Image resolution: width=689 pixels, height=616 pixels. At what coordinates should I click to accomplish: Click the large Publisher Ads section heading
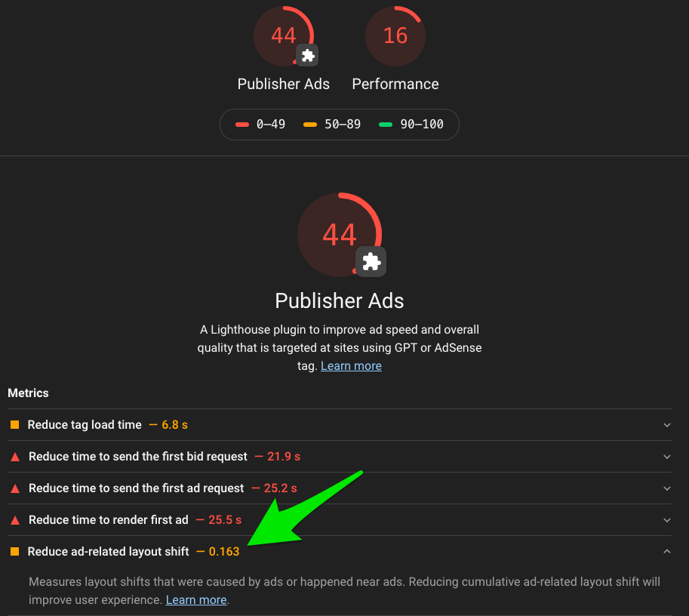pyautogui.click(x=340, y=300)
